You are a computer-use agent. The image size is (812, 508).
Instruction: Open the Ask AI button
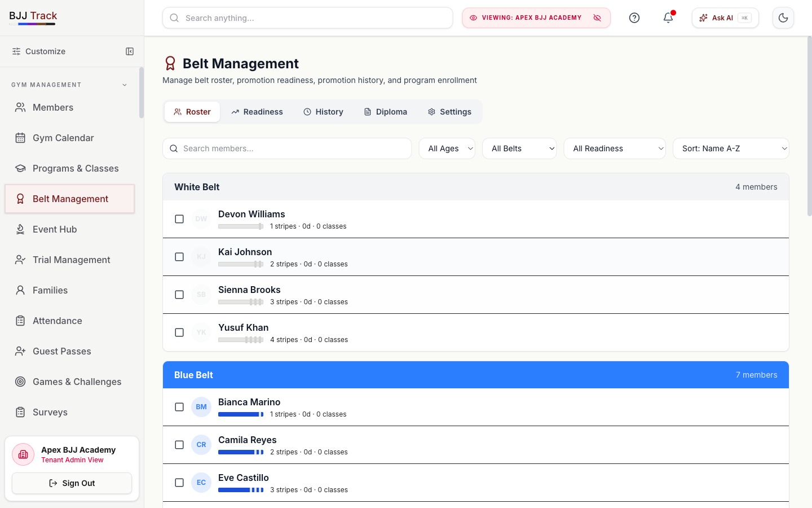click(725, 18)
